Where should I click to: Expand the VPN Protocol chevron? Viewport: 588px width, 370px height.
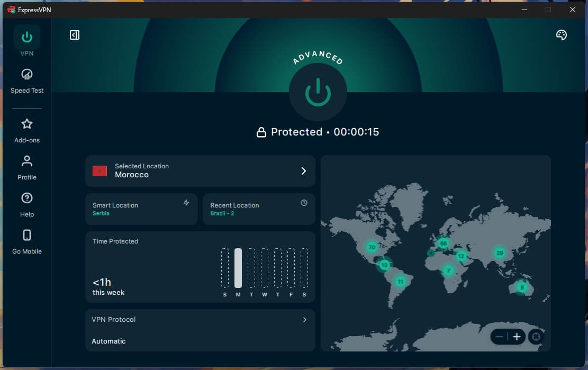tap(304, 320)
